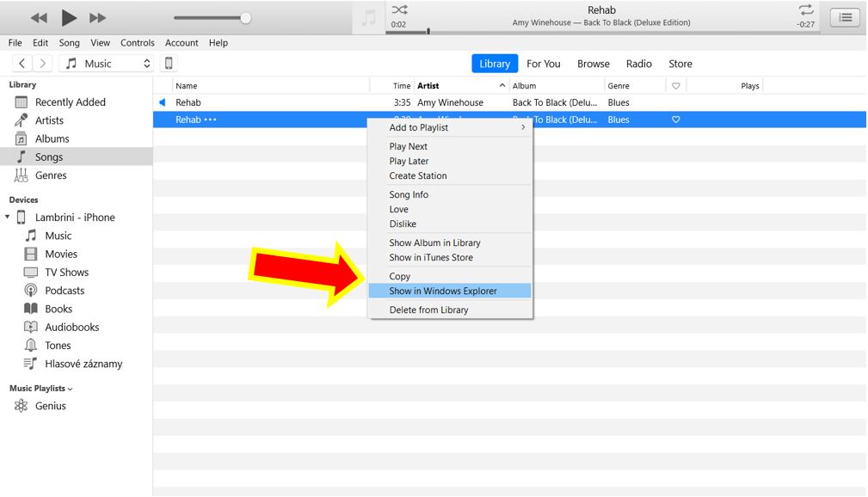Click the iPhone device icon button
The width and height of the screenshot is (868, 497).
click(x=169, y=64)
